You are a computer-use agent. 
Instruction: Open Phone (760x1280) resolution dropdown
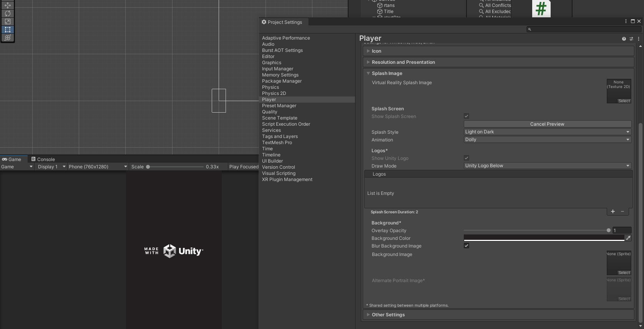98,167
